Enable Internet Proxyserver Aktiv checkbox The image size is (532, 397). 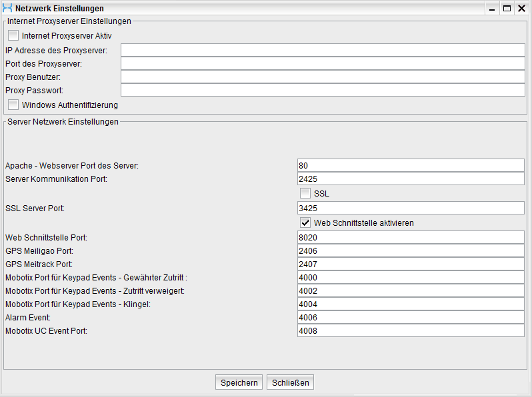click(13, 35)
